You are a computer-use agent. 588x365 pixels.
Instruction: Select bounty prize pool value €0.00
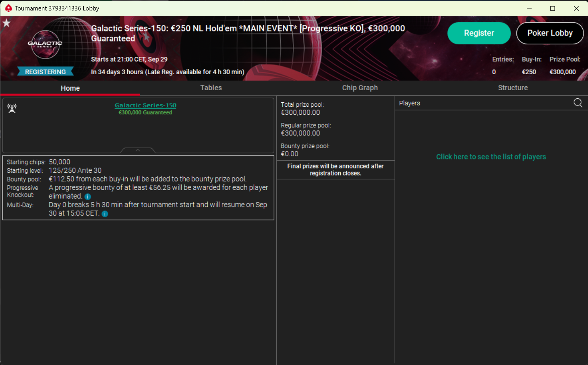[x=290, y=154]
